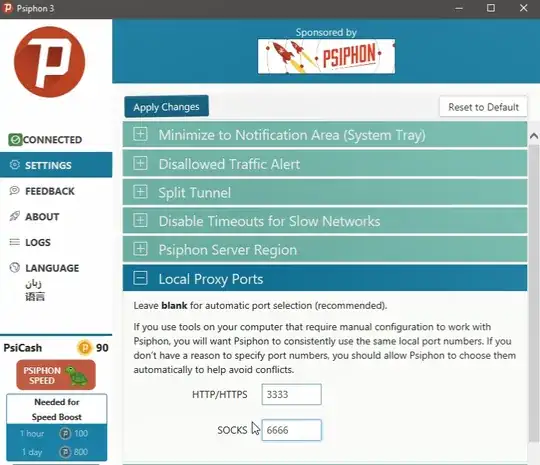Click the SOCKS port input field
540x465 pixels.
tap(291, 430)
